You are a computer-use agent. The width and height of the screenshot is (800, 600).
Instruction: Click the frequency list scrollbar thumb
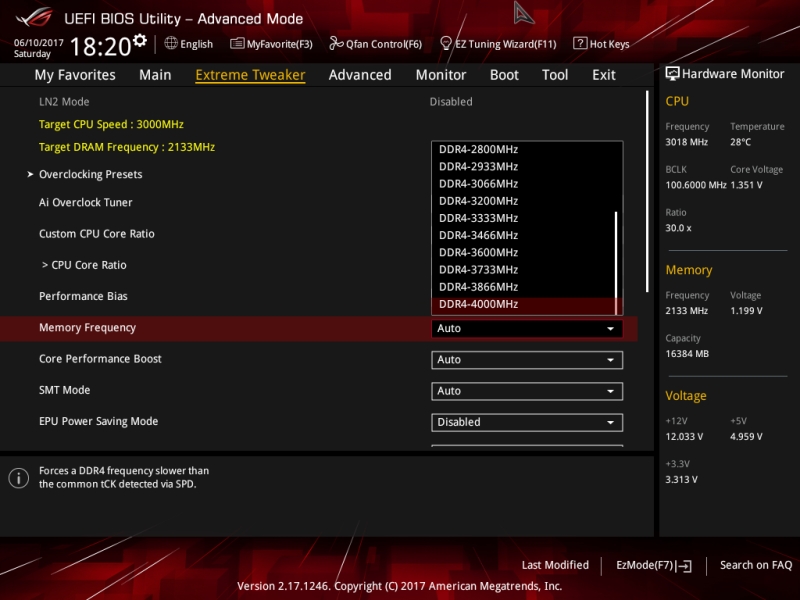coord(616,263)
